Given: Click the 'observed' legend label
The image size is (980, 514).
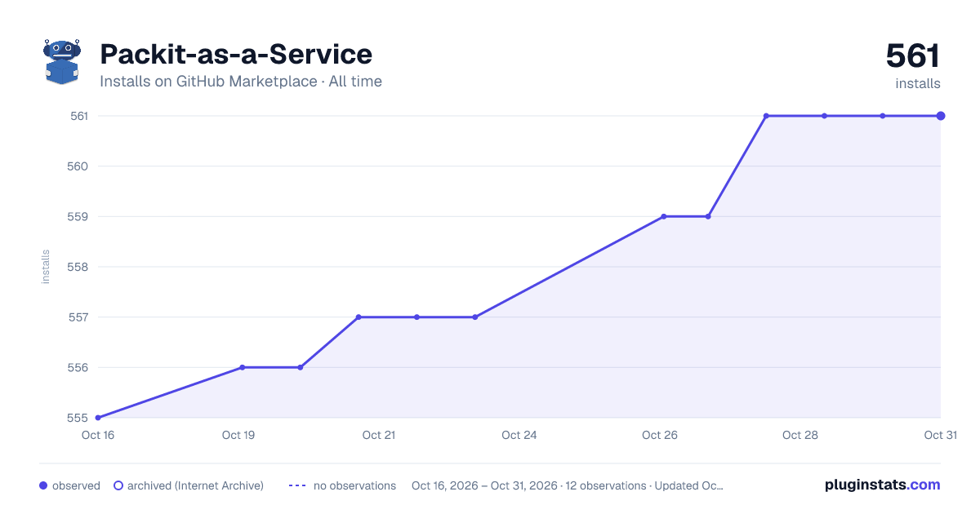Looking at the screenshot, I should point(76,485).
